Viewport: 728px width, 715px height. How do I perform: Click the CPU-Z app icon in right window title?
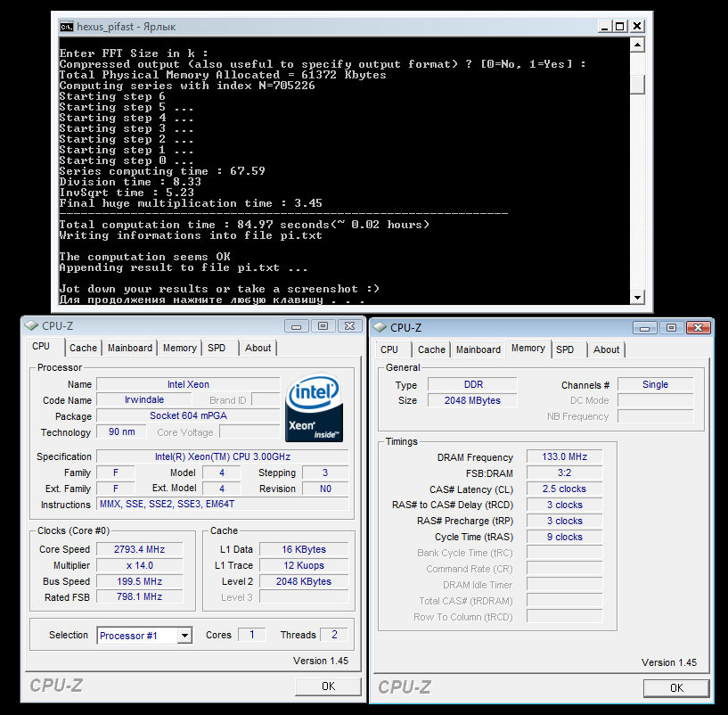click(x=380, y=327)
